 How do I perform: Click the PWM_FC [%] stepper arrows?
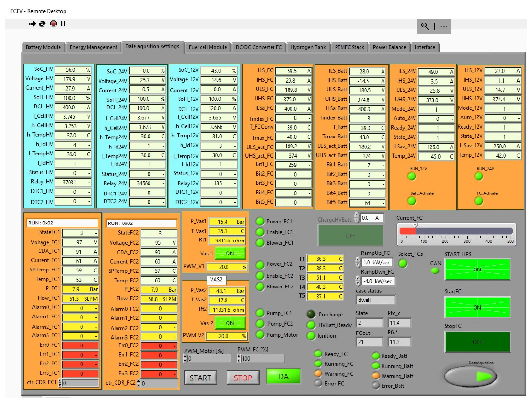coord(239,359)
